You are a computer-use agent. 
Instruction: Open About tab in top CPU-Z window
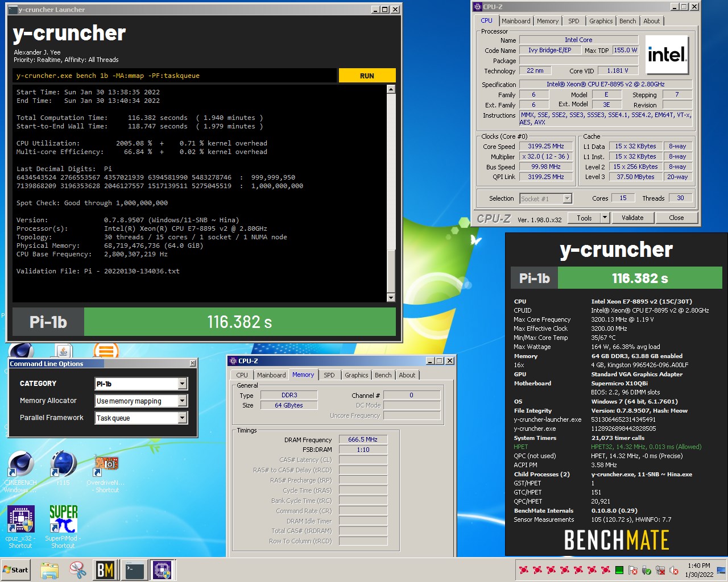[652, 21]
